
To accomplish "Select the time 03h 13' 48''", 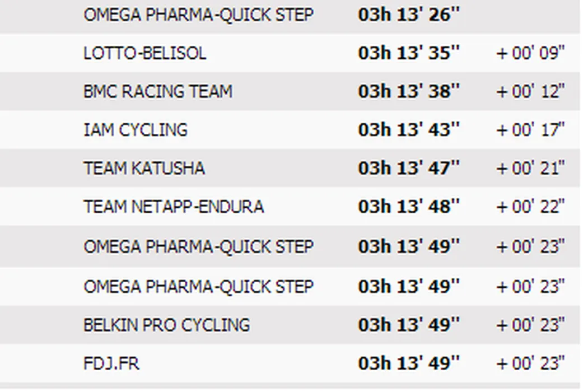I will 409,207.
